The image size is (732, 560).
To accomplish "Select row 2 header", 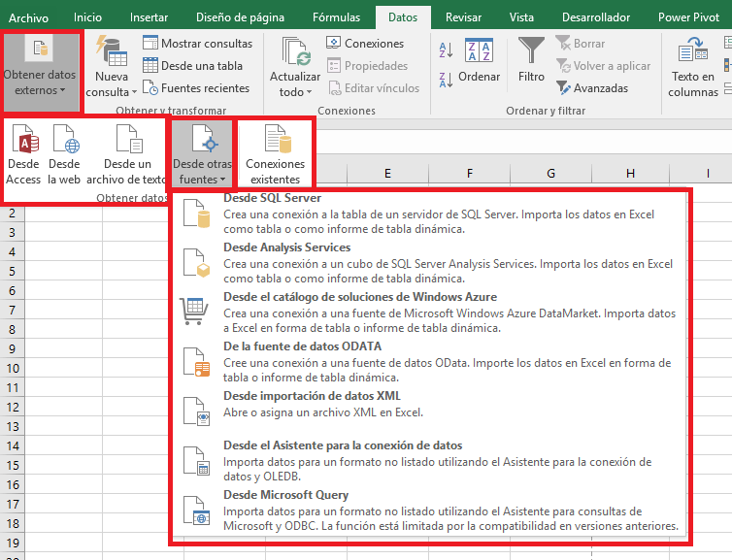I will (x=13, y=214).
